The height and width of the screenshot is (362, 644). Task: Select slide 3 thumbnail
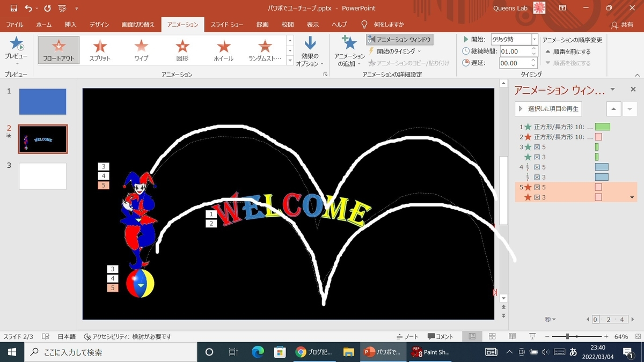(x=42, y=176)
